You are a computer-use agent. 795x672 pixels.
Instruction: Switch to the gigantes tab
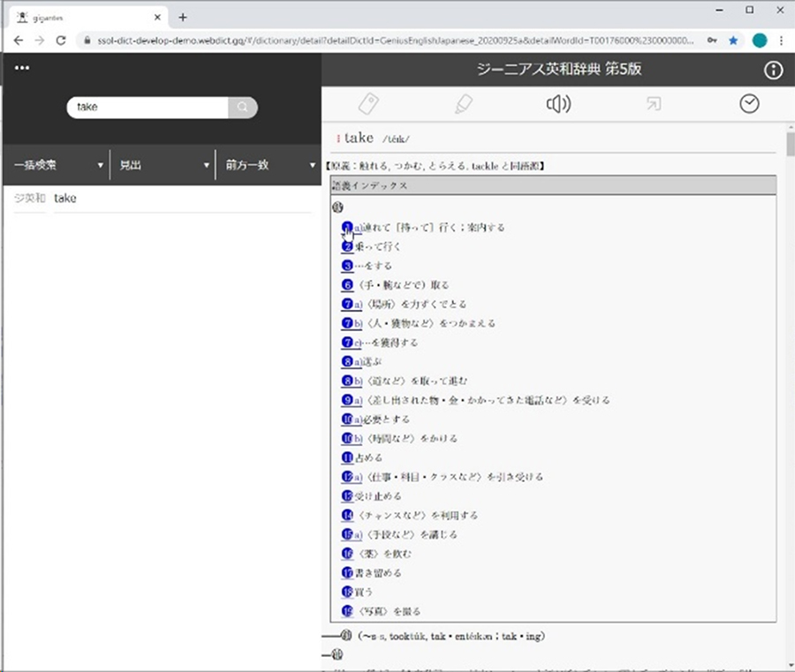click(87, 18)
